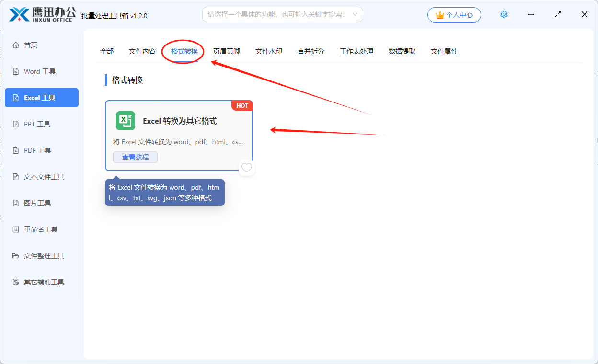
Task: Switch to the 数据提取 tab
Action: [x=402, y=51]
